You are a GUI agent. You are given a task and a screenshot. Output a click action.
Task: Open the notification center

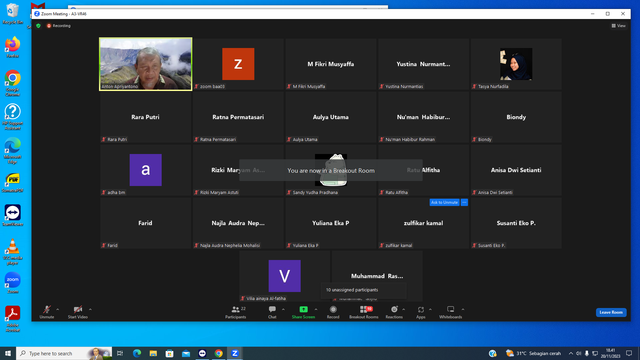pos(629,353)
